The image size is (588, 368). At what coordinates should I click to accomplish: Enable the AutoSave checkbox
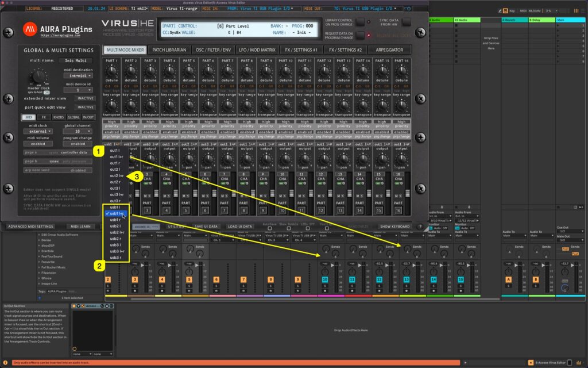(270, 229)
